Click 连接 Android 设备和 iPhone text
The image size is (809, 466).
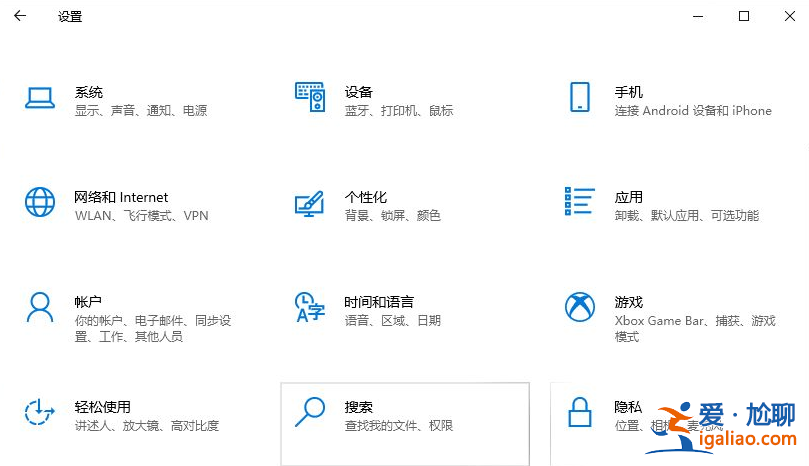693,110
